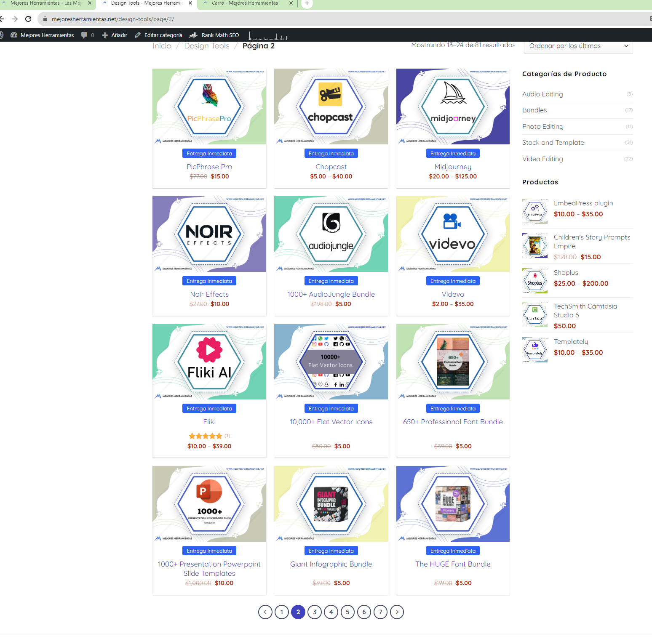Click the Chopcast title link

(x=331, y=167)
